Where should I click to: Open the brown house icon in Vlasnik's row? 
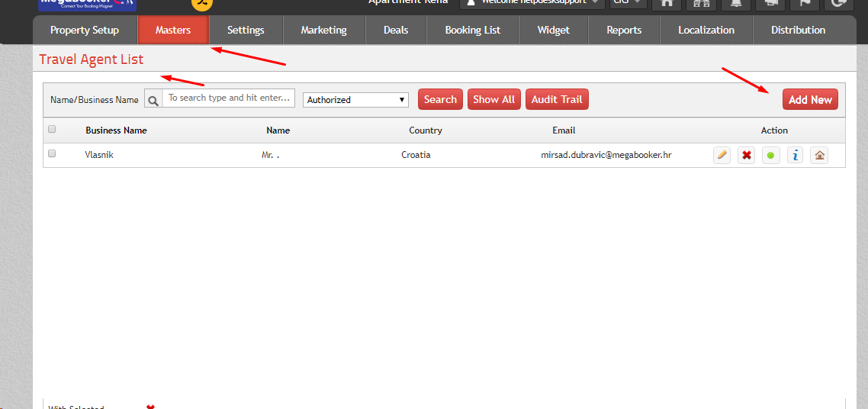click(819, 156)
